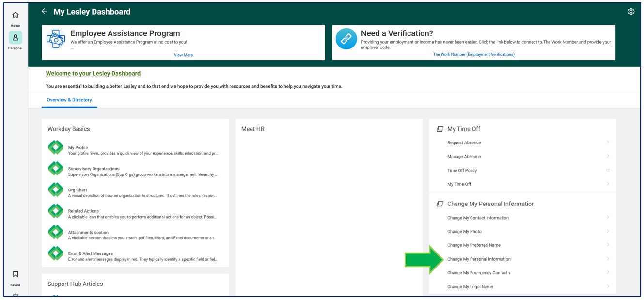The image size is (644, 300).
Task: Open the settings gear icon in header
Action: pos(631,12)
